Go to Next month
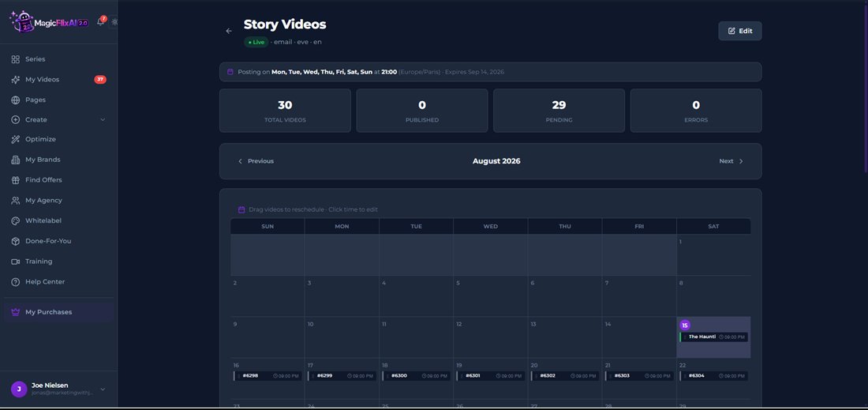 731,161
